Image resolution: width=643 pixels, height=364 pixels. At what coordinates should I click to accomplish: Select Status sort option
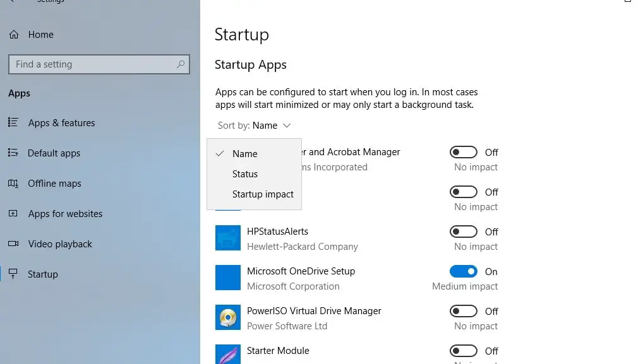tap(255, 174)
